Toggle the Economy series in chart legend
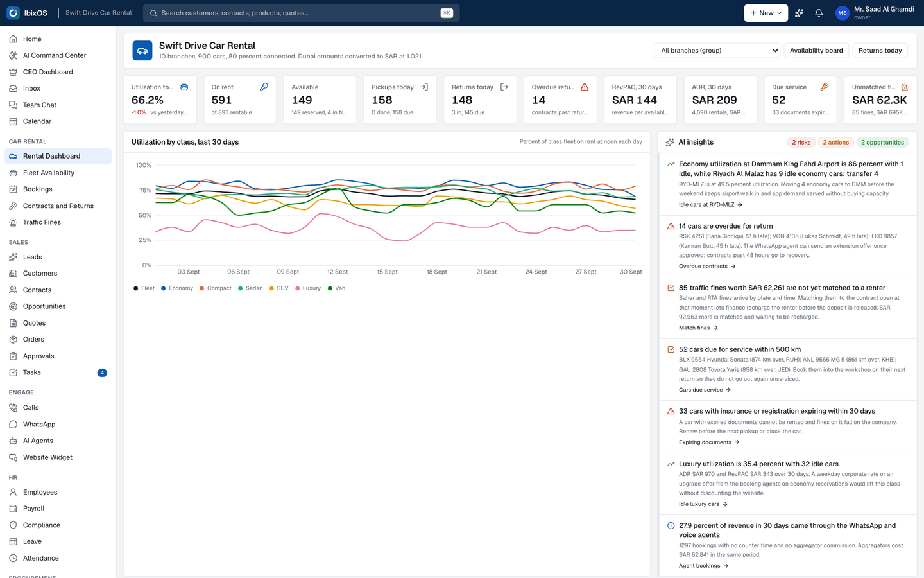 [x=177, y=288]
